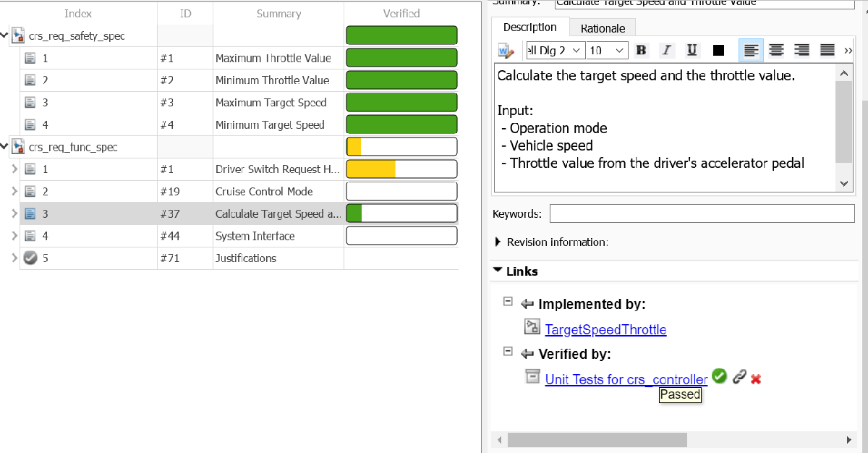Collapse the Links section
This screenshot has height=453, width=868.
[x=497, y=271]
